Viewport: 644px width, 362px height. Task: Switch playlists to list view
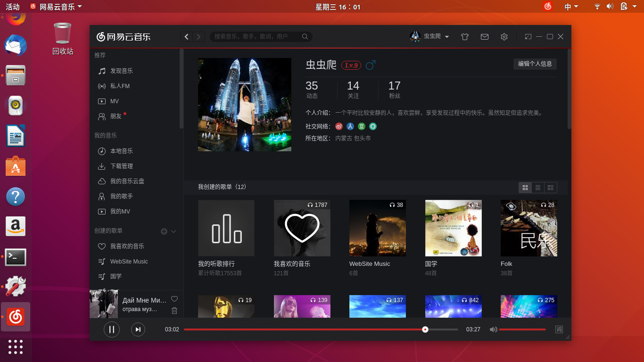coord(538,188)
